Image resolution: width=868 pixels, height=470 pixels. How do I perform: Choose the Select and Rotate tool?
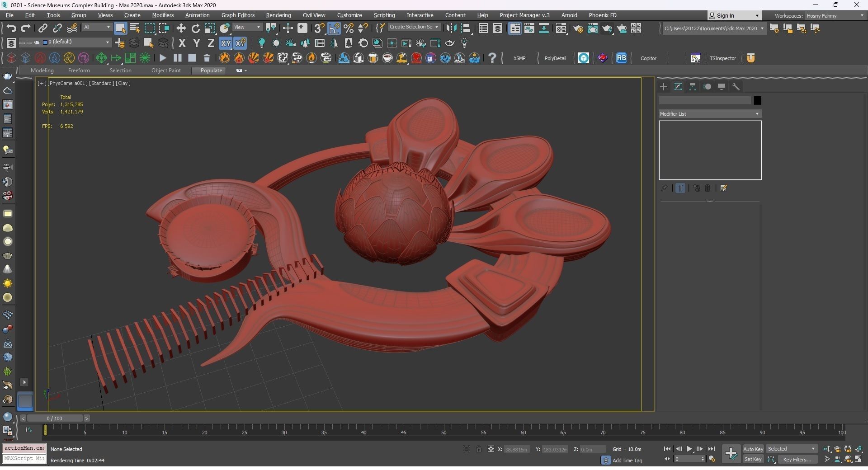196,28
